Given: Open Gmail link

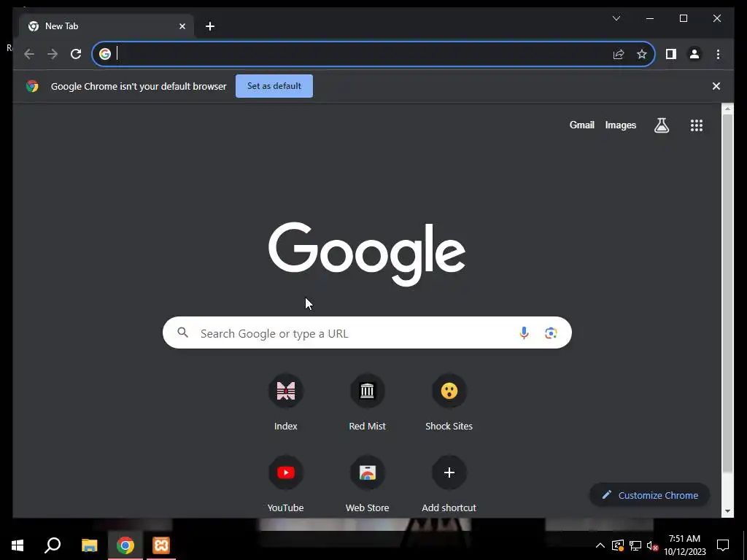Looking at the screenshot, I should point(581,125).
